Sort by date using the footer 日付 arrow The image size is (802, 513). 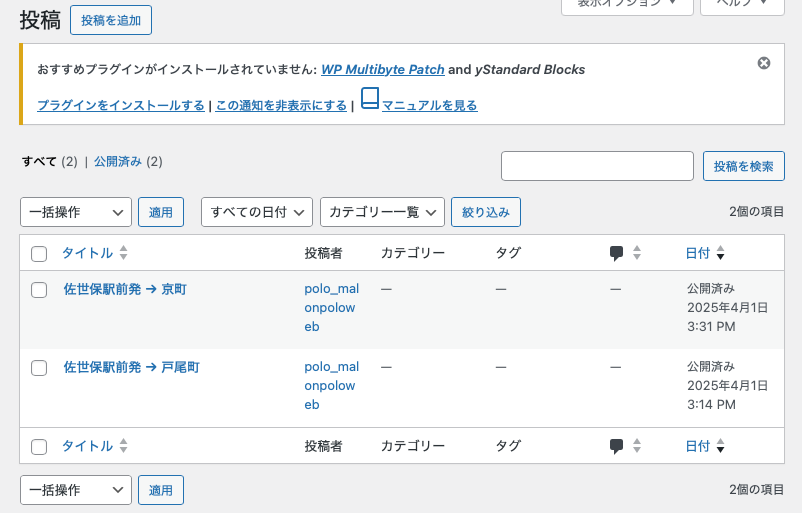[x=720, y=447]
